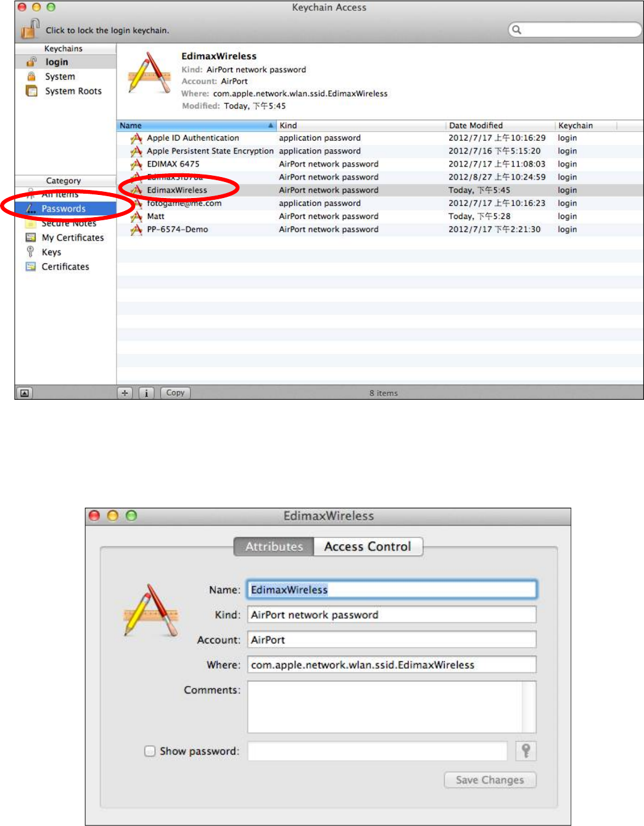Sort list by Keychain column header
The height and width of the screenshot is (826, 644).
click(x=586, y=125)
